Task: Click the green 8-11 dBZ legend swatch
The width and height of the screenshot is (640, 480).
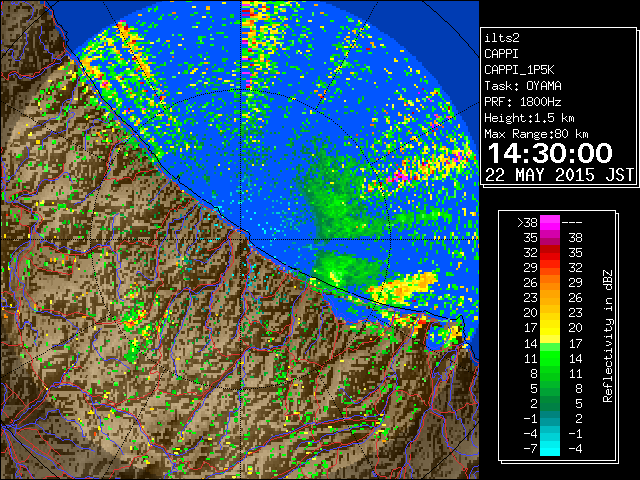Action: 550,373
